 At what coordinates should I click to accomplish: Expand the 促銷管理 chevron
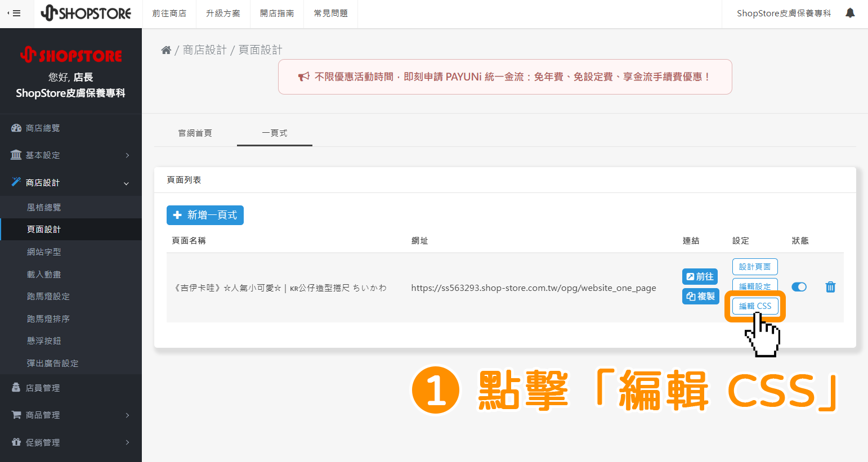coord(128,442)
